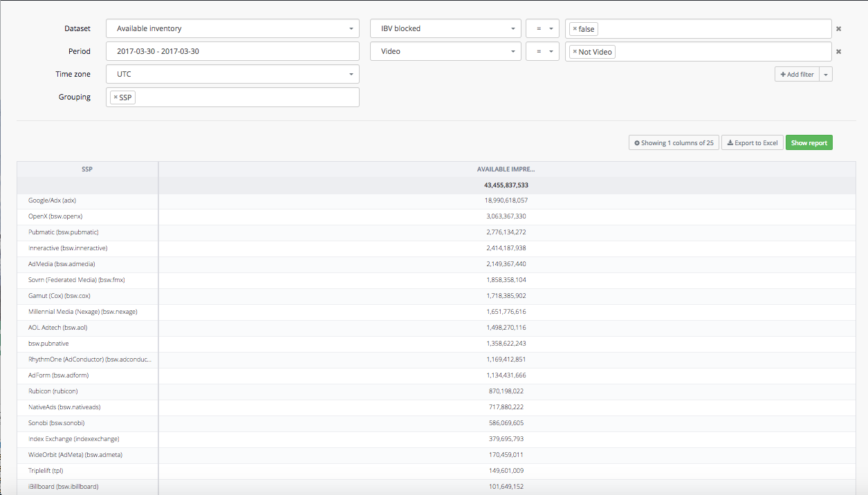Remove the IBV blocked filter row
This screenshot has width=868, height=495.
click(838, 29)
